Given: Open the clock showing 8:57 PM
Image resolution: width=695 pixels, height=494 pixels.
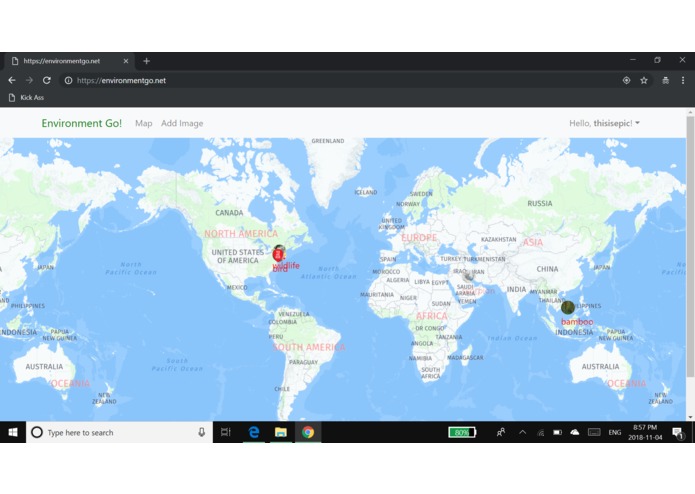Looking at the screenshot, I should [x=645, y=432].
